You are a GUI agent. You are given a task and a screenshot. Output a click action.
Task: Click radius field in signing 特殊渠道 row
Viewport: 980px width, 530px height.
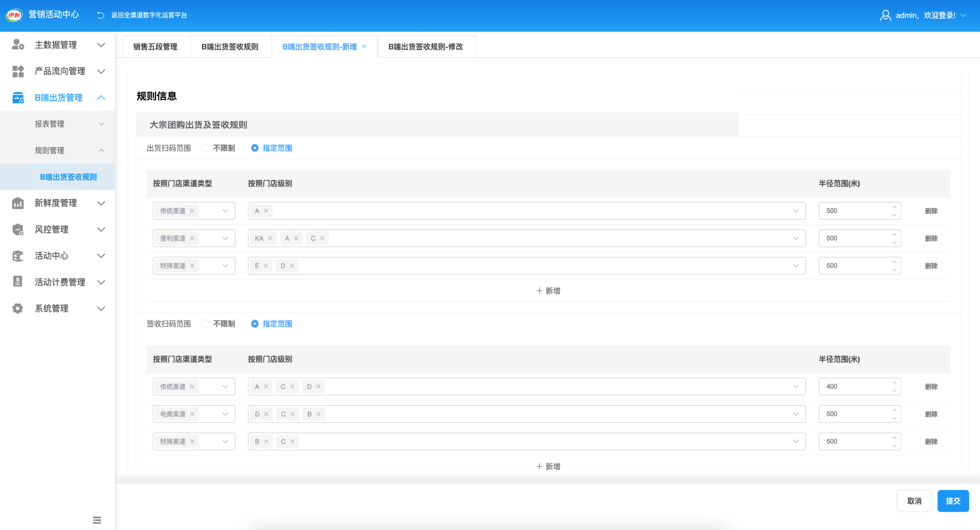tap(860, 442)
